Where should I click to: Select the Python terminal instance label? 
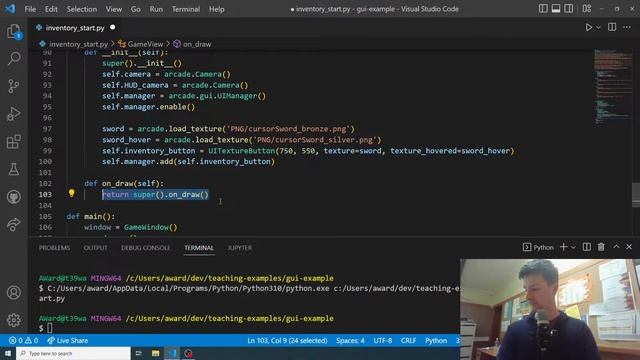[538, 247]
